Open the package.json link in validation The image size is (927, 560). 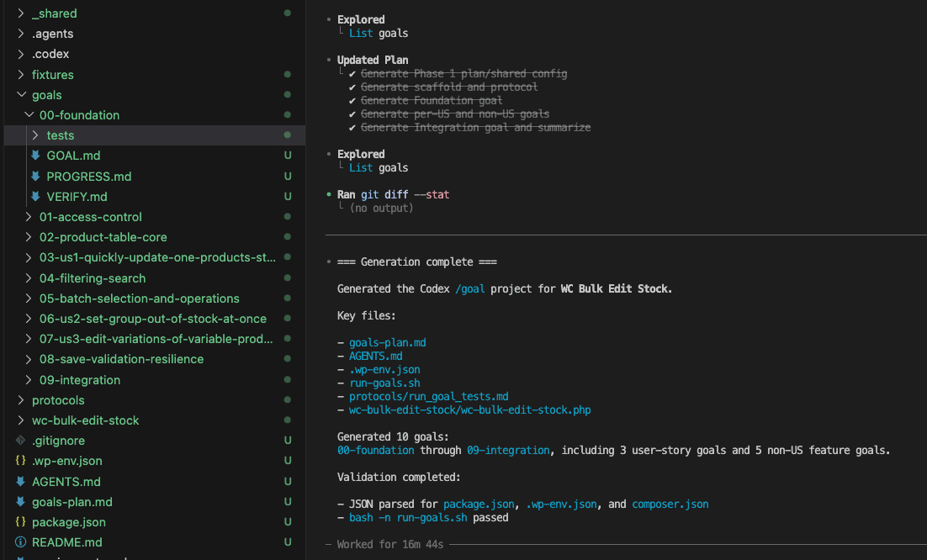point(479,504)
